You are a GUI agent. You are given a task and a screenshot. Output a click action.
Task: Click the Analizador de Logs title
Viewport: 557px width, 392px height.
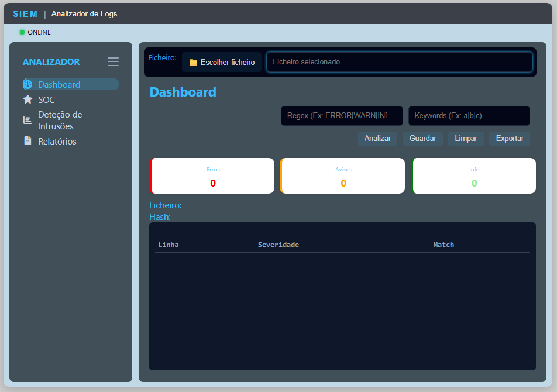pos(84,14)
